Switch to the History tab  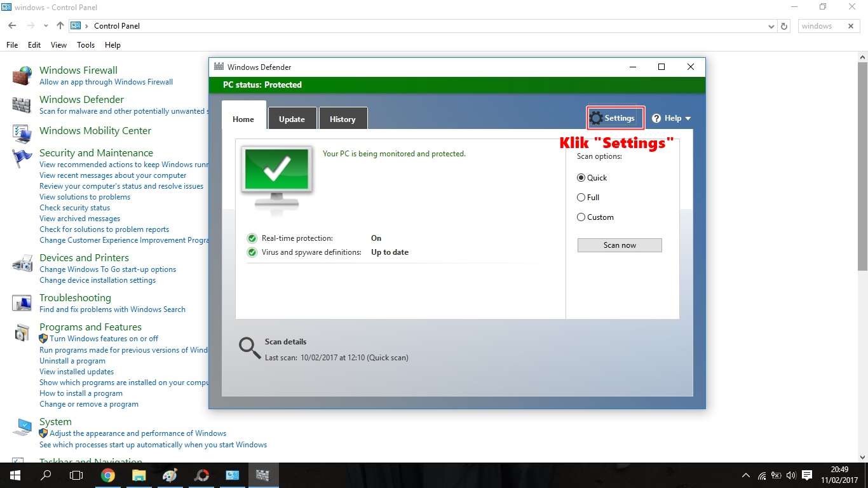click(342, 119)
